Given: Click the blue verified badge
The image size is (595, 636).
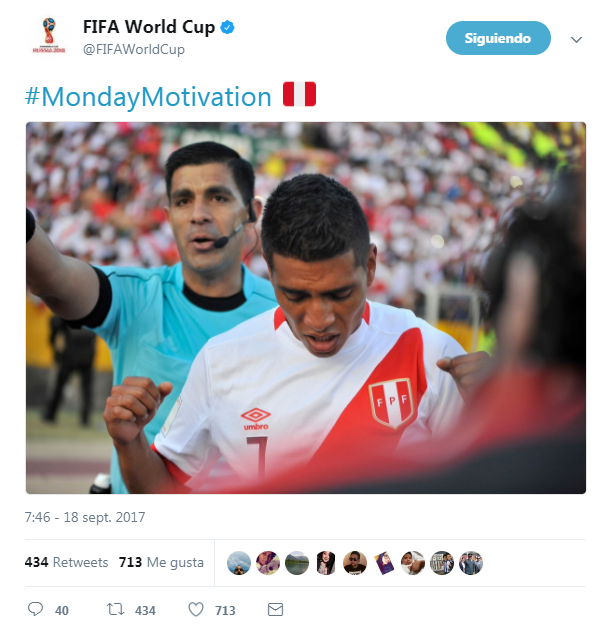Looking at the screenshot, I should coord(227,27).
